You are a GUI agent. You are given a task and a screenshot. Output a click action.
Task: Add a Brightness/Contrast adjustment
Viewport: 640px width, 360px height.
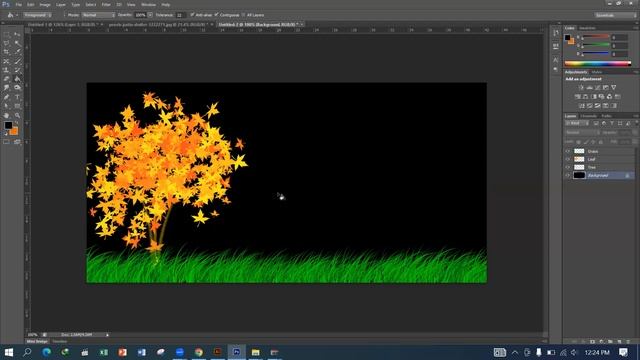[x=581, y=87]
